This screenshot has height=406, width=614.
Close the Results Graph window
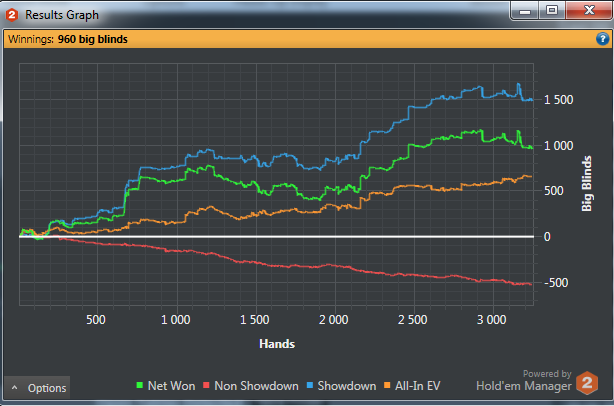click(589, 11)
